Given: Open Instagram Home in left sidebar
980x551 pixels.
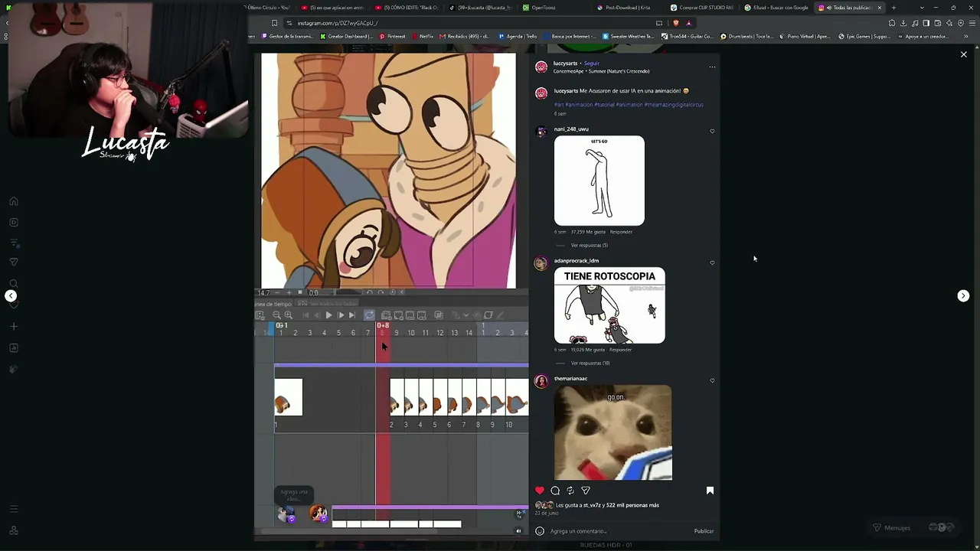Looking at the screenshot, I should pyautogui.click(x=14, y=201).
